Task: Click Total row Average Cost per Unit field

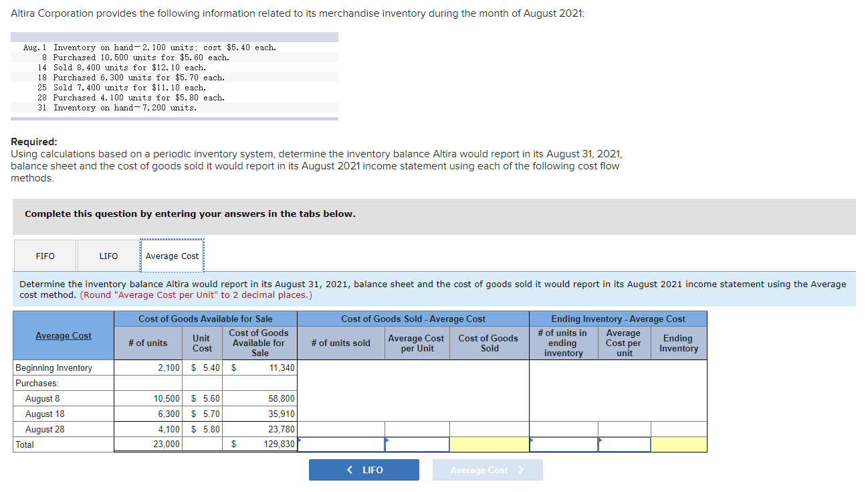Action: coord(417,444)
